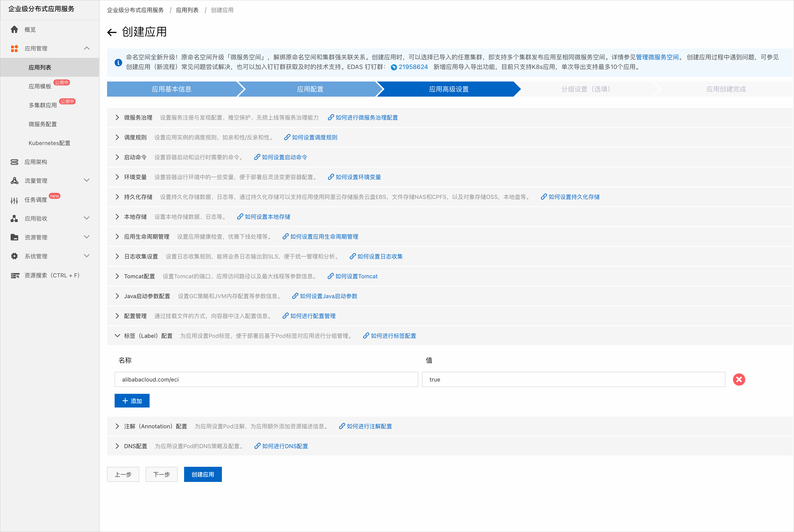
Task: Expand the 调度规则 section
Action: [x=117, y=137]
